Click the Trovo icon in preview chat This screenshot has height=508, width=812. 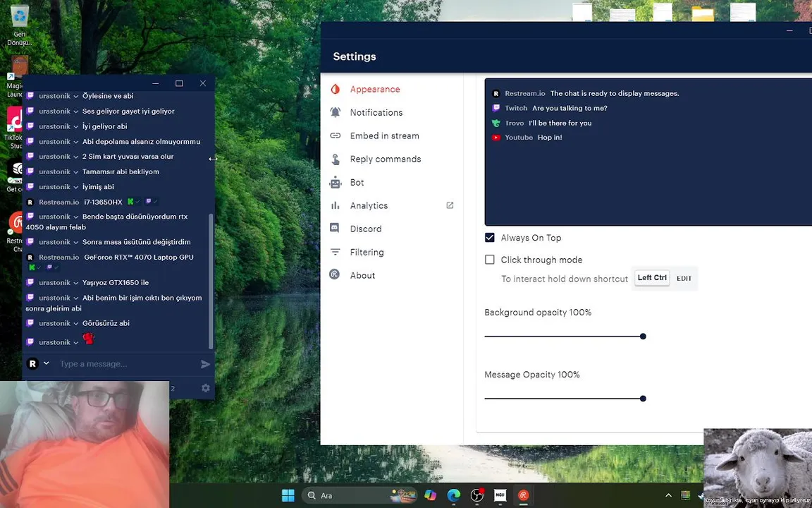496,123
